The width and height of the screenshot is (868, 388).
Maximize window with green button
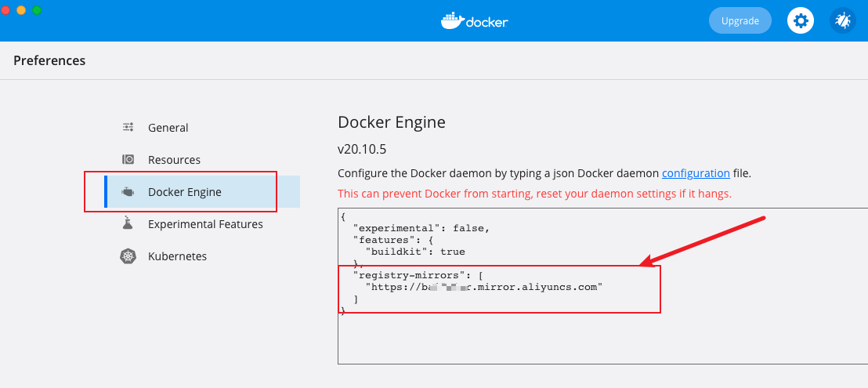click(x=37, y=10)
